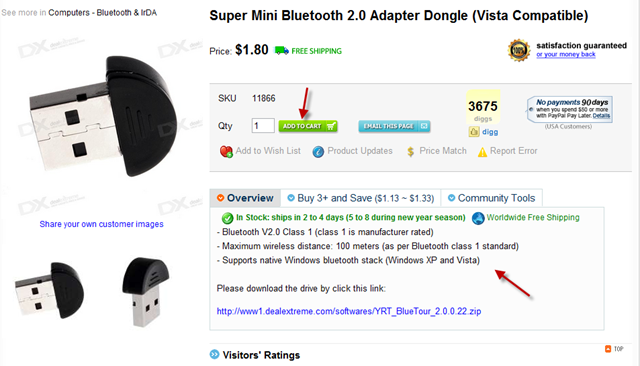This screenshot has height=366, width=640.
Task: Click the digg thumbs-up icon
Action: (x=474, y=132)
